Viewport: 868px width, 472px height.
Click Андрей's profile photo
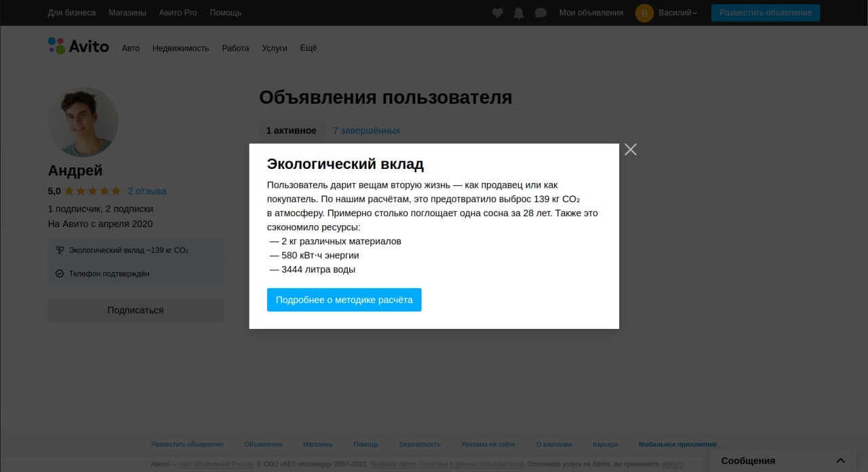click(83, 122)
